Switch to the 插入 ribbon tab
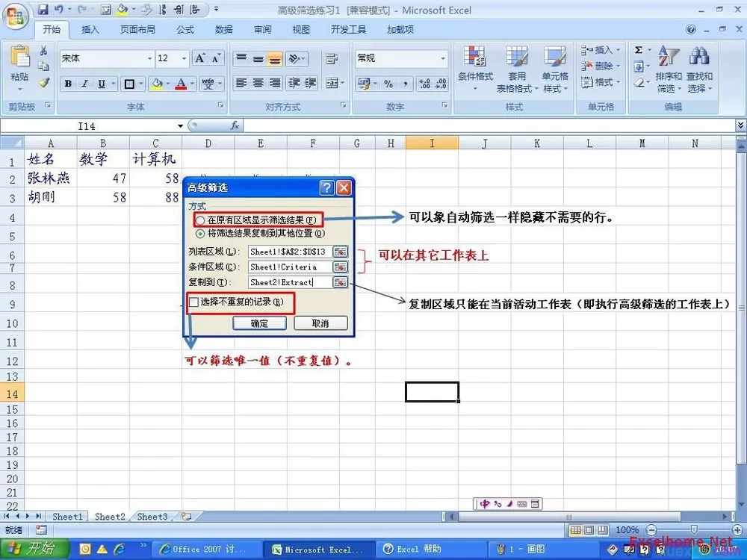This screenshot has height=560, width=747. 90,30
